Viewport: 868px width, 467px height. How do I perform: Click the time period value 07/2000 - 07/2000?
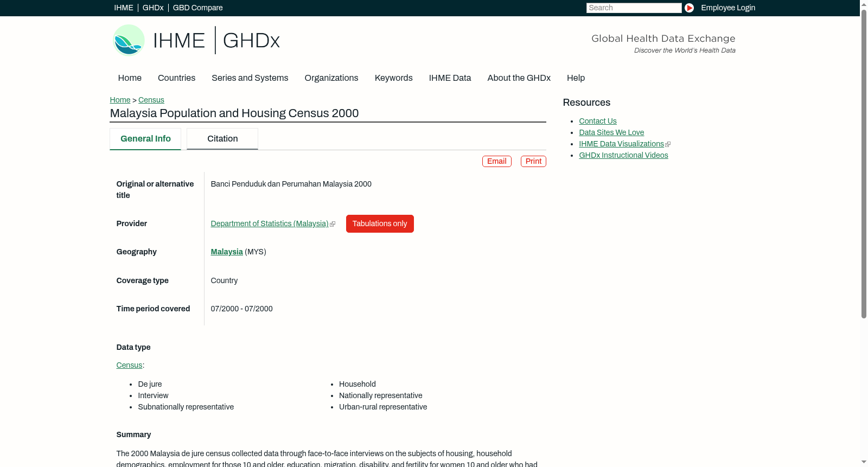242,309
